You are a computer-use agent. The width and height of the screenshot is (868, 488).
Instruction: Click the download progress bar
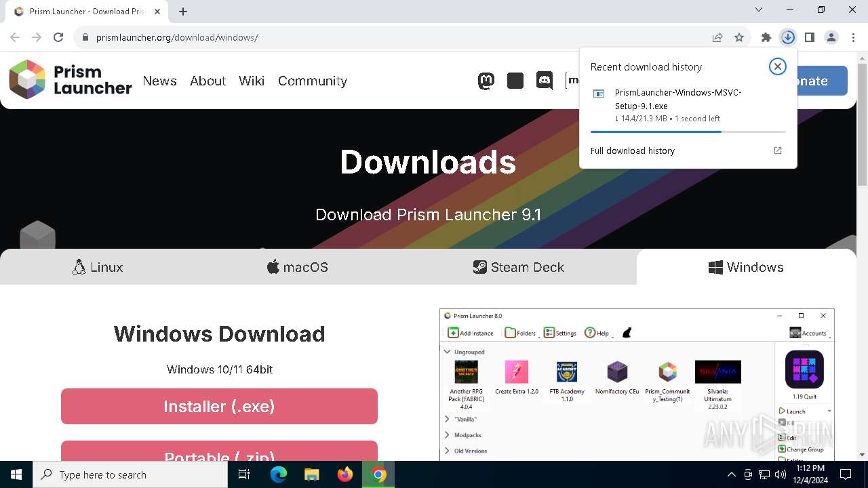(688, 131)
